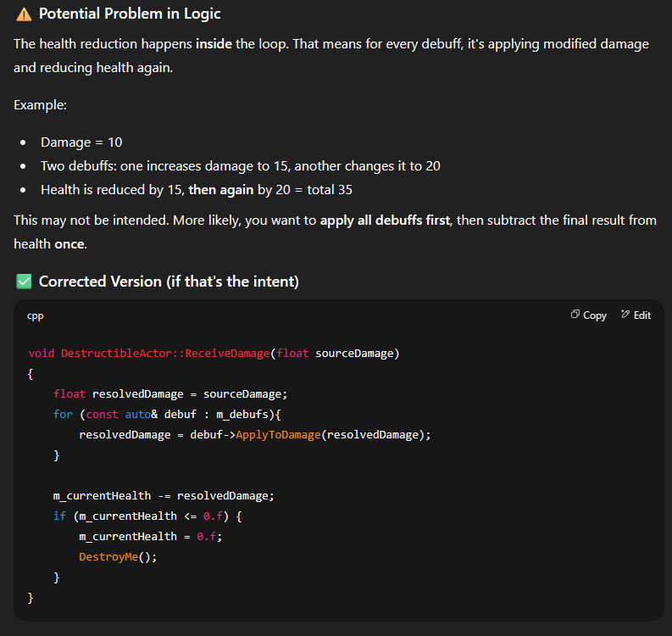Click 'DestructibleActor::ReceiveDamage' in the code

[x=165, y=354]
